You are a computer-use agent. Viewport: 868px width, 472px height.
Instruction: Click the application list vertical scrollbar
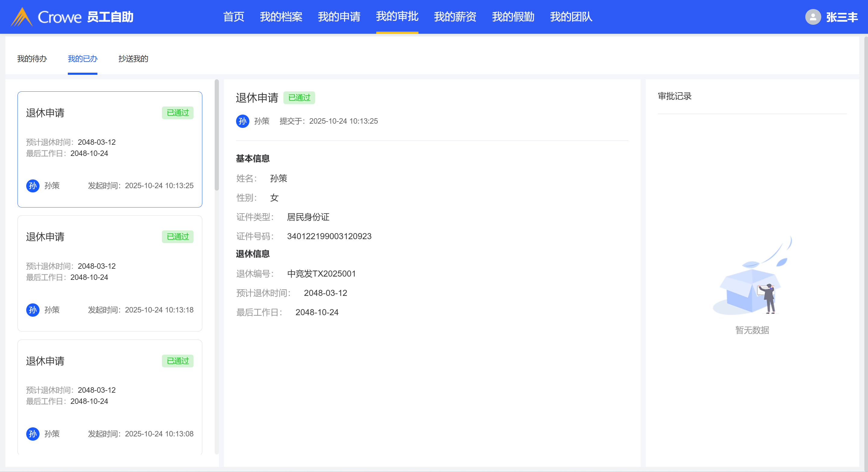[217, 135]
